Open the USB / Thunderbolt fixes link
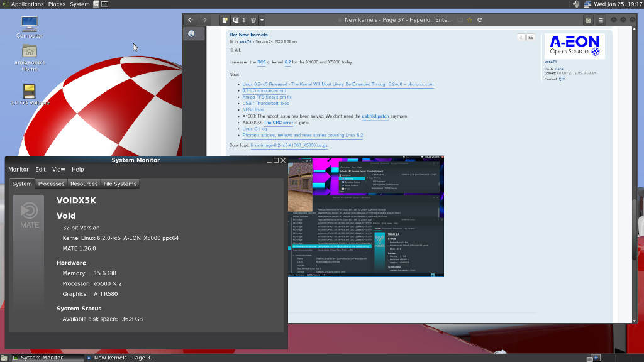Image resolution: width=644 pixels, height=362 pixels. [x=265, y=104]
